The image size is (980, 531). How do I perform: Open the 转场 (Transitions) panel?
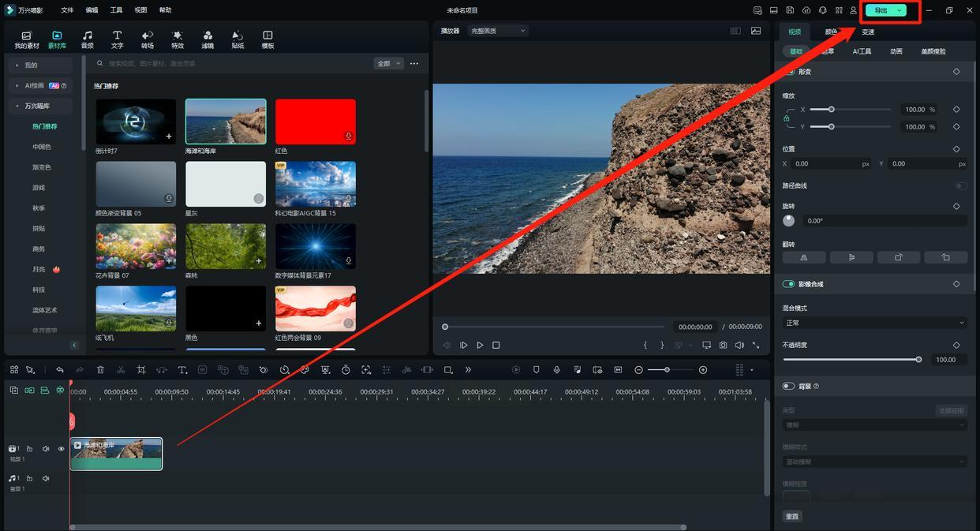pos(148,39)
